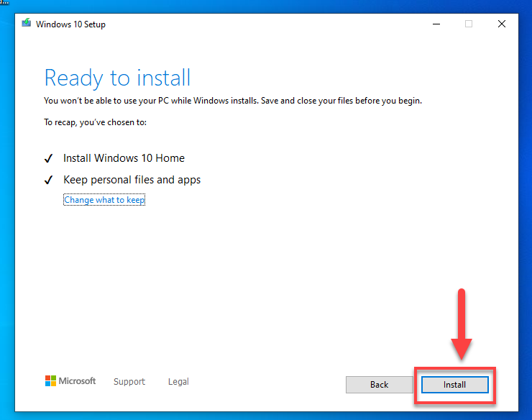Image resolution: width=532 pixels, height=420 pixels.
Task: Open the Change what to keep link
Action: pos(104,200)
